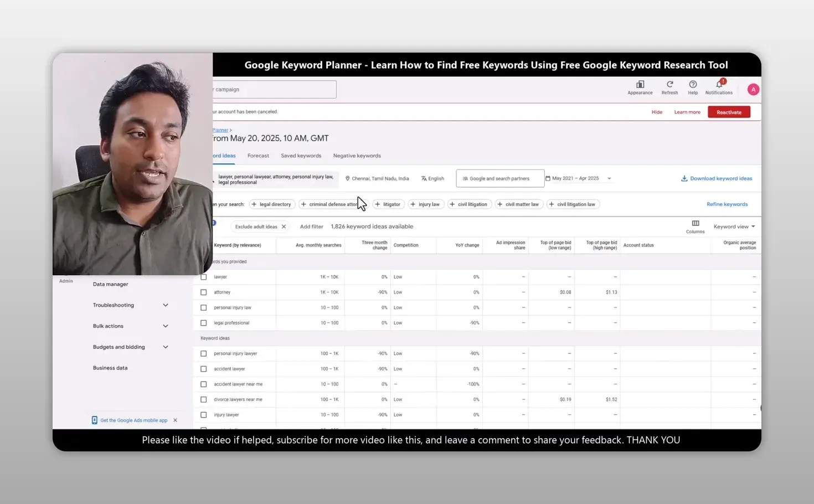
Task: Click the Reactivate button
Action: [x=729, y=112]
